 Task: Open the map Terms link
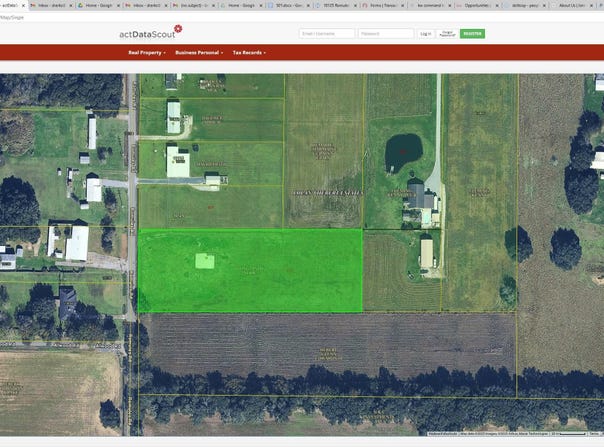tap(594, 434)
